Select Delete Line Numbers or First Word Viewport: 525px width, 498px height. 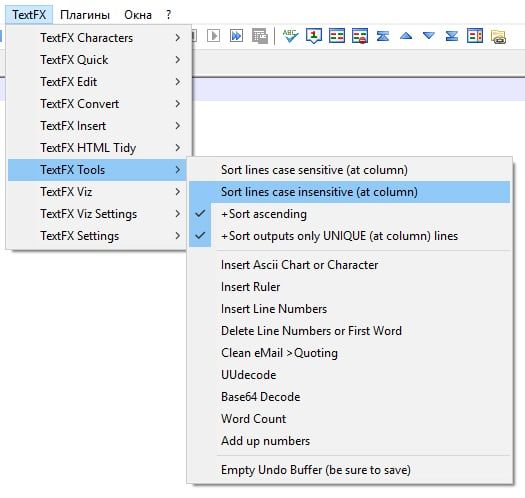350,331
